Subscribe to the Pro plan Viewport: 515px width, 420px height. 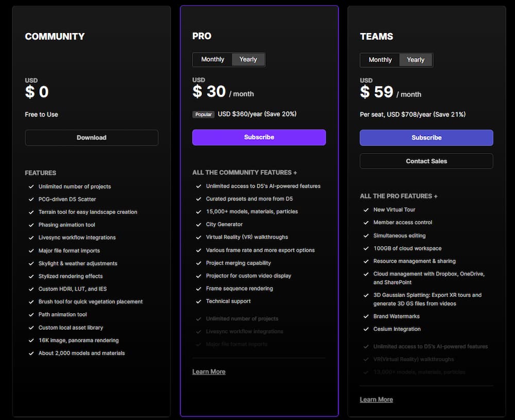click(x=259, y=138)
